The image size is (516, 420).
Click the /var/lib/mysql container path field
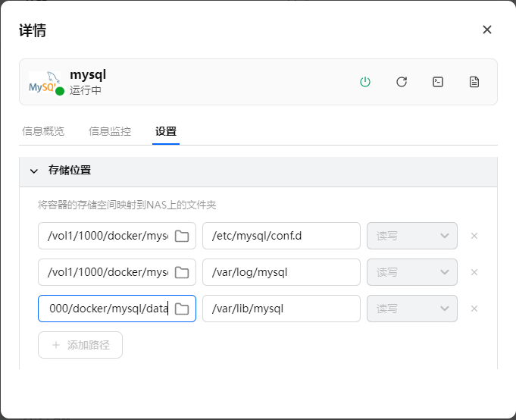pos(281,309)
